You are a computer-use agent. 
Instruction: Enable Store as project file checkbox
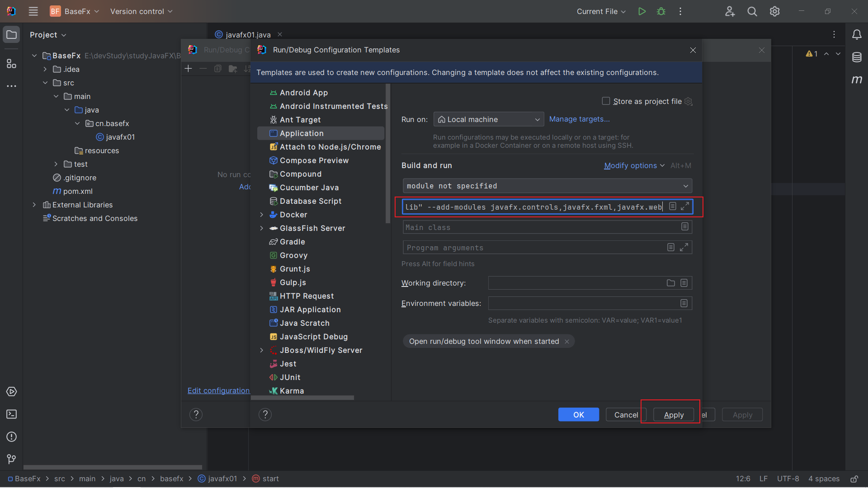tap(606, 101)
